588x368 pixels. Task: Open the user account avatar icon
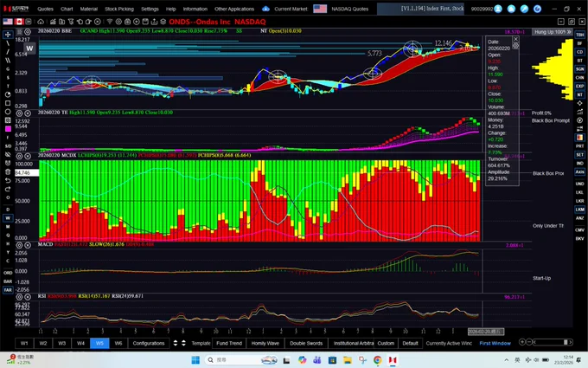[498, 9]
